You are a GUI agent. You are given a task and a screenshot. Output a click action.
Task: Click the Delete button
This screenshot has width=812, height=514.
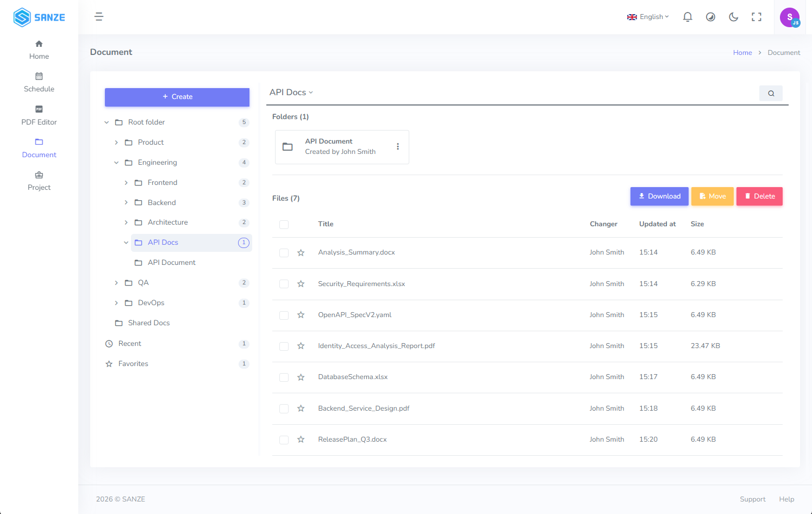pos(759,196)
